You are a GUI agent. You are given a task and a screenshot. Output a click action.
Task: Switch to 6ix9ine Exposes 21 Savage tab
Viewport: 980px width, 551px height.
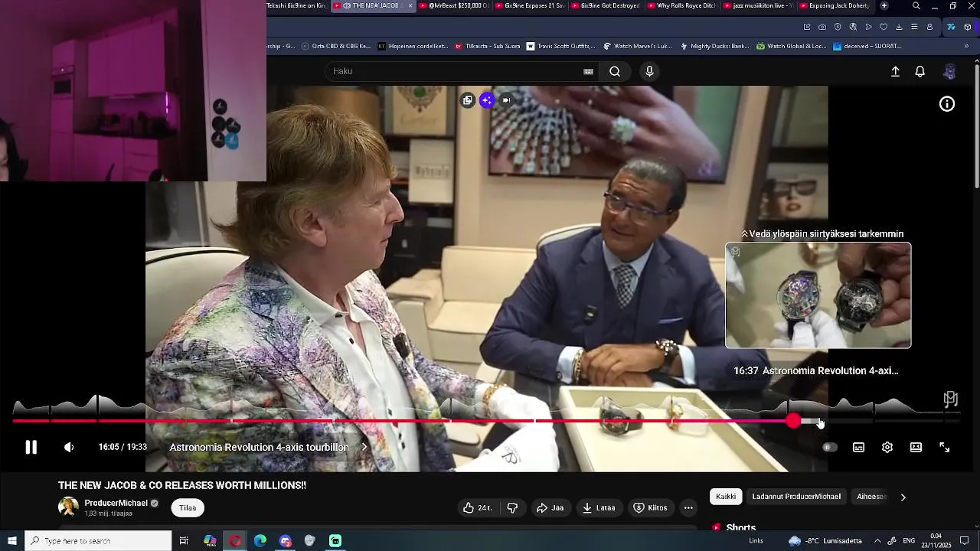[x=529, y=6]
